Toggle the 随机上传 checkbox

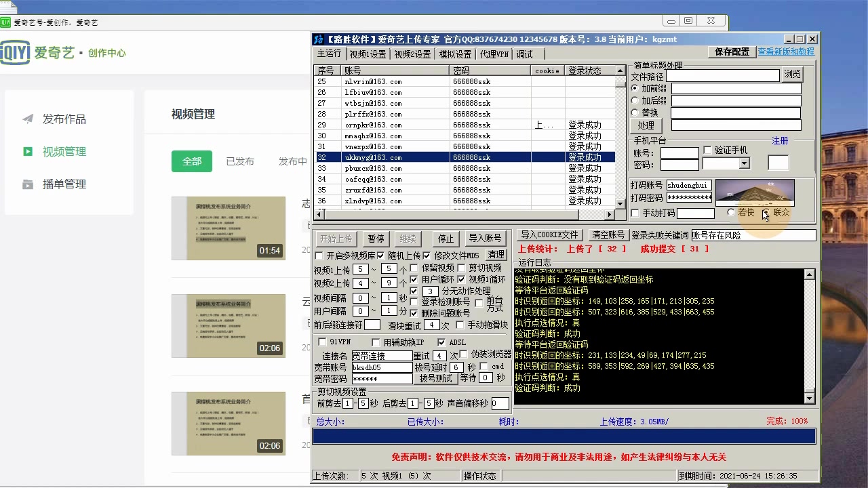coord(380,256)
